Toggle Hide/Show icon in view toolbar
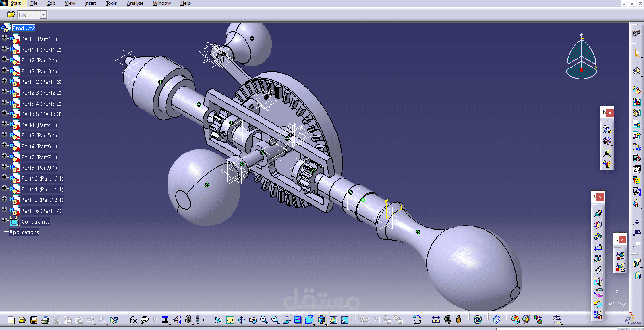This screenshot has width=644, height=330. pos(333,320)
